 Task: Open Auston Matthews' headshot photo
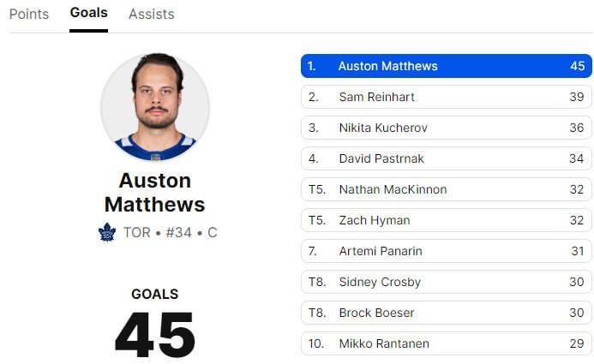(x=155, y=108)
